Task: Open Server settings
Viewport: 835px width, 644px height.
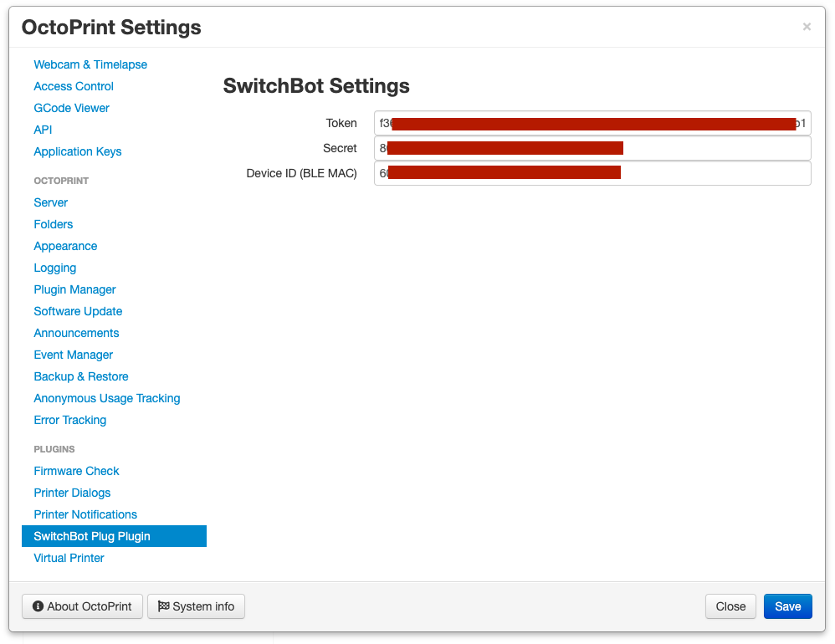Action: point(50,202)
